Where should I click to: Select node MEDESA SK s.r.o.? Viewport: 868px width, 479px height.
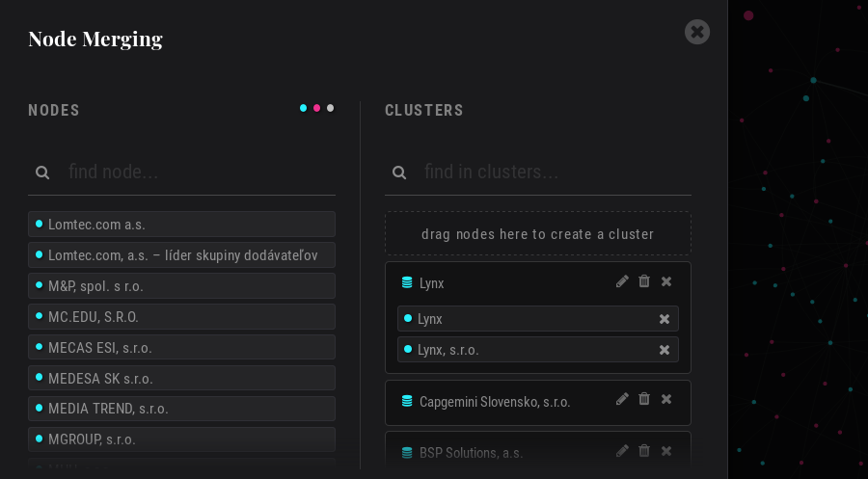[181, 379]
